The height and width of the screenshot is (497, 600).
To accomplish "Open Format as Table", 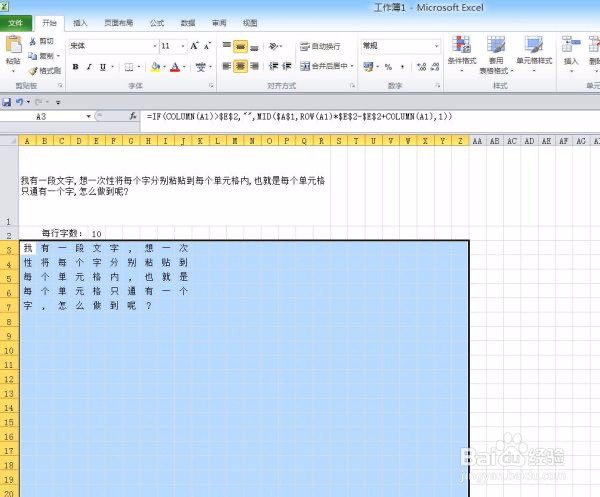I will (496, 54).
